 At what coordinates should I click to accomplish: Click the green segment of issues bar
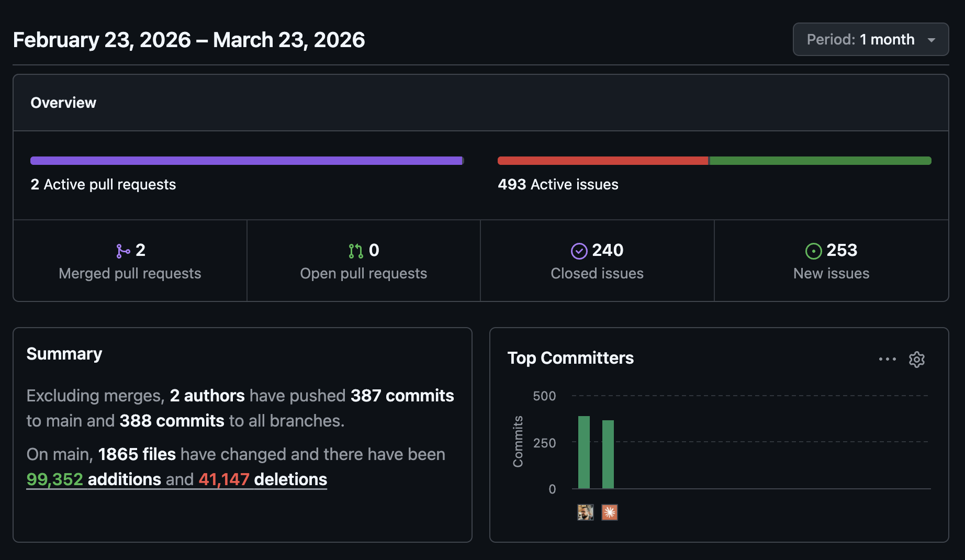(x=821, y=161)
